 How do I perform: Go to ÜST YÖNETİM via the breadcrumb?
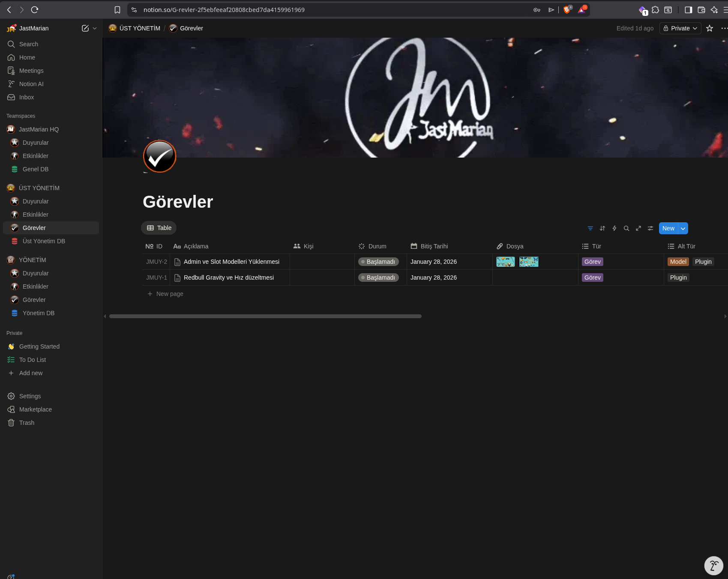[135, 28]
